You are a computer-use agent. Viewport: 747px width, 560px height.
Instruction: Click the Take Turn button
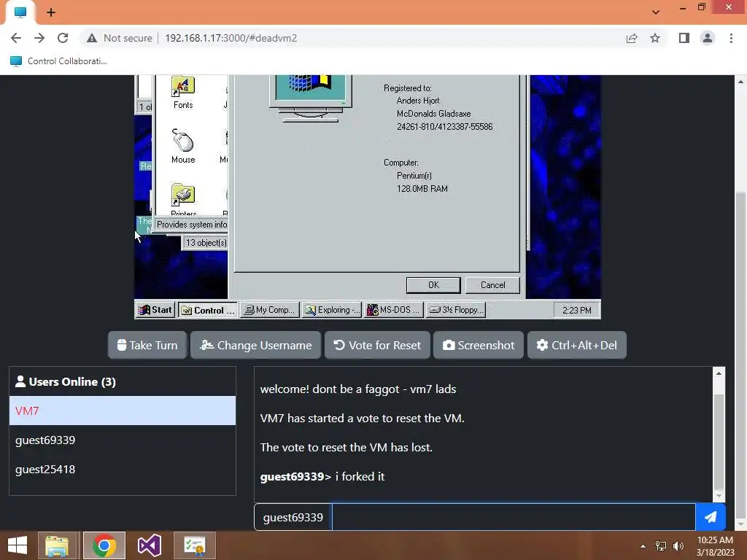click(147, 345)
